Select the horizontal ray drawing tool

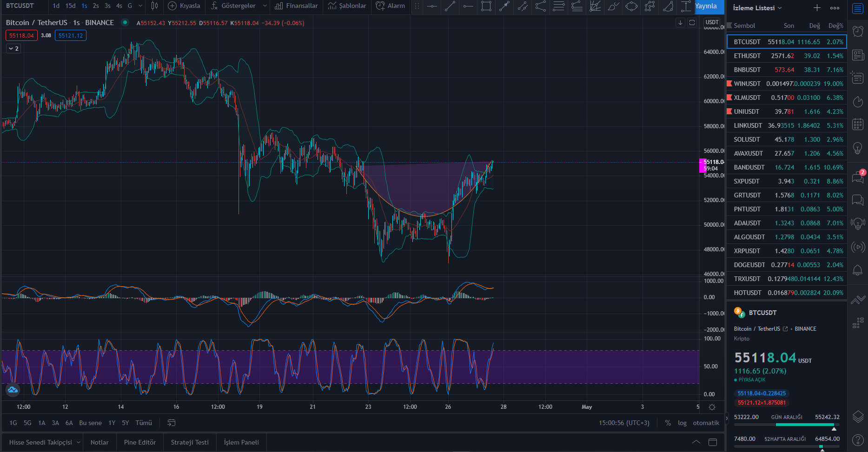click(x=468, y=7)
